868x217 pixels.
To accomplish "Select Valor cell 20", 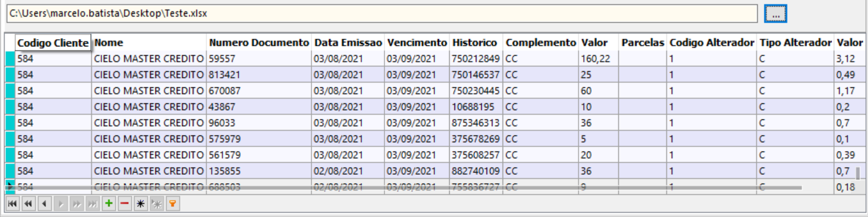I will [x=599, y=155].
